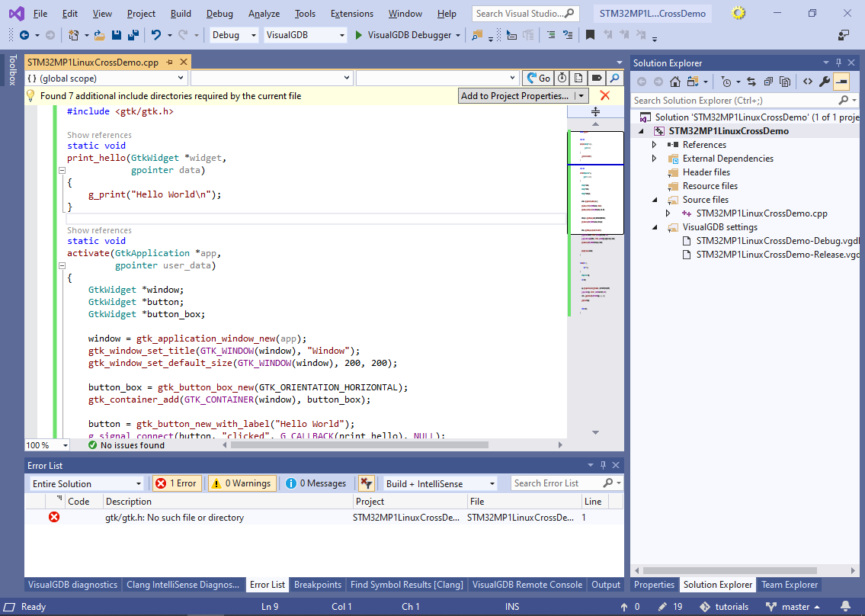The image size is (865, 616).
Task: Toggle auto-hide pin on Solution Explorer panel
Action: click(x=838, y=63)
